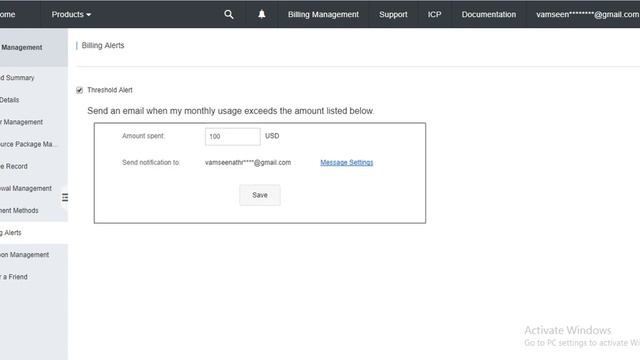Expand the Products dropdown menu
The height and width of the screenshot is (360, 640).
point(71,14)
